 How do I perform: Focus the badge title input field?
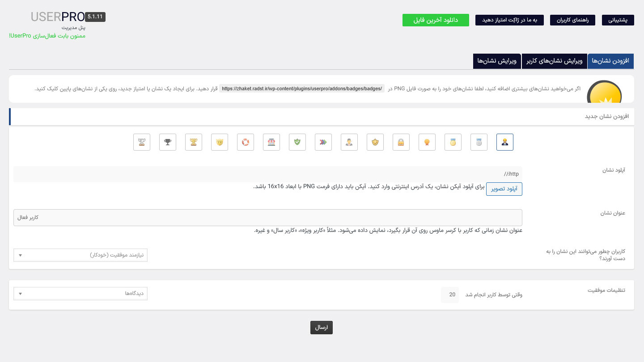point(268,218)
